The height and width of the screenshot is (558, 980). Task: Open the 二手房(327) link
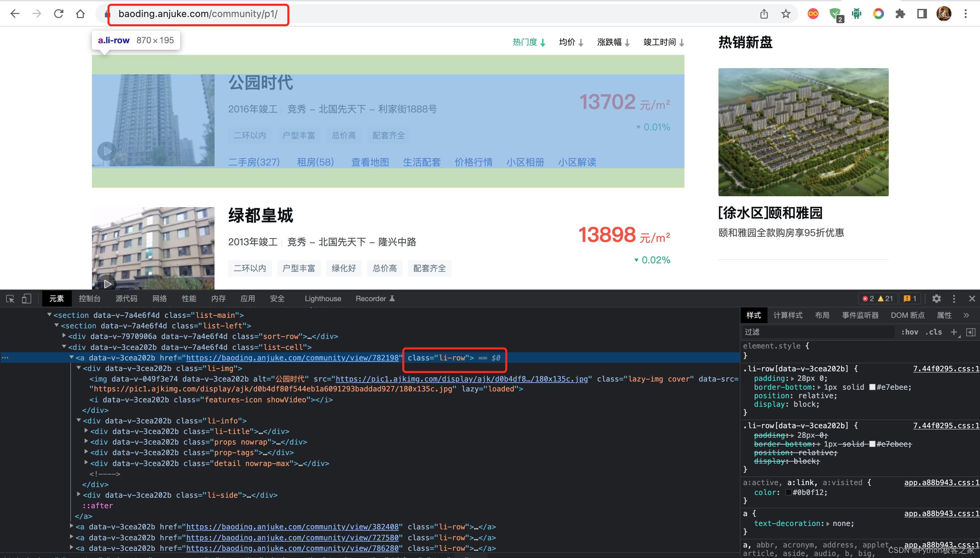254,162
